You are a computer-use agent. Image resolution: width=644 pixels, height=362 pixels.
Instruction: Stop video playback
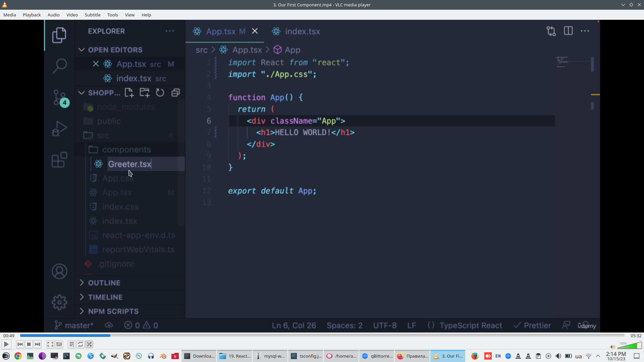[x=29, y=344]
